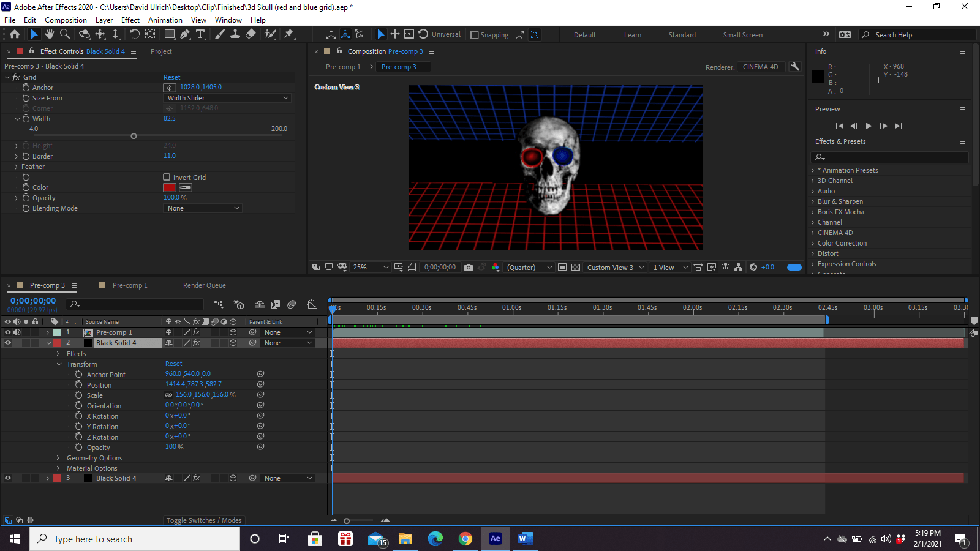Select the Hand tool in toolbar
The width and height of the screenshot is (980, 551).
coord(50,34)
